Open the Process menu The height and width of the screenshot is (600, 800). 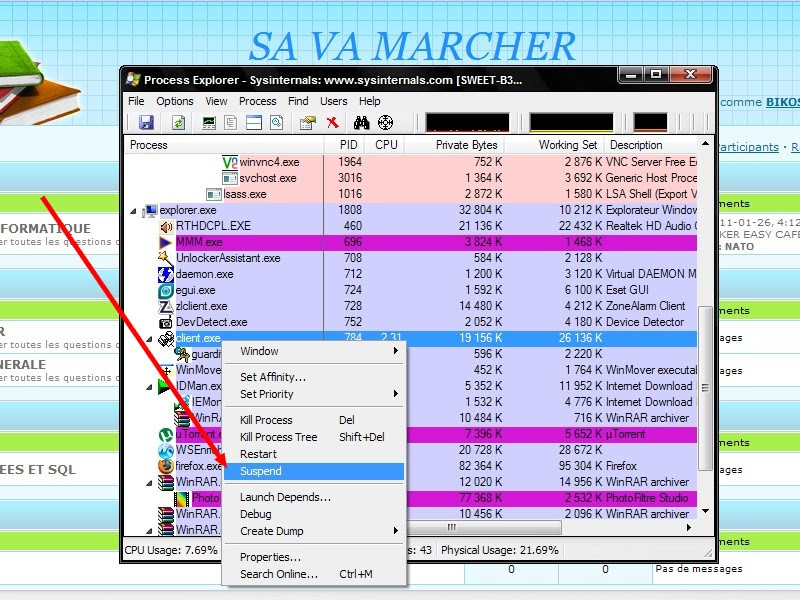coord(258,101)
